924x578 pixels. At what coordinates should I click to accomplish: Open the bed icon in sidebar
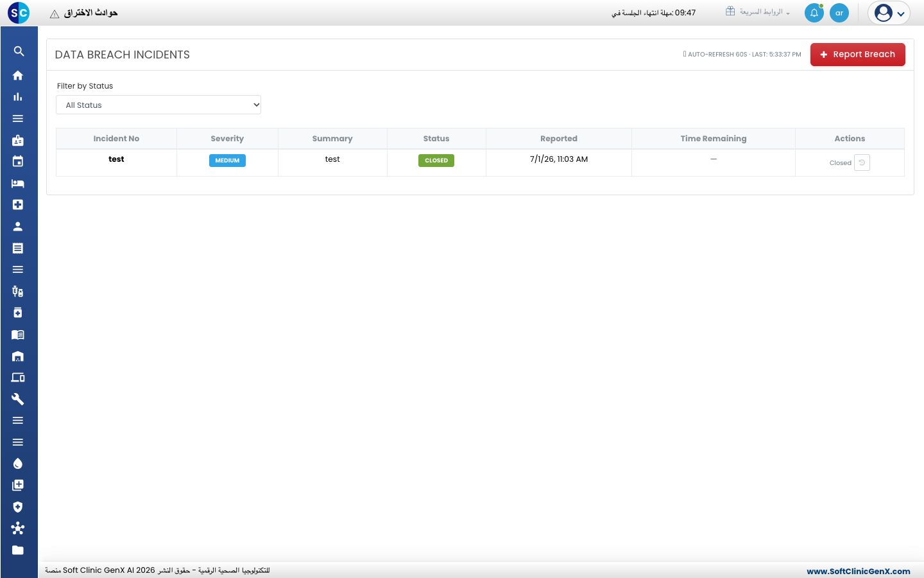tap(18, 184)
